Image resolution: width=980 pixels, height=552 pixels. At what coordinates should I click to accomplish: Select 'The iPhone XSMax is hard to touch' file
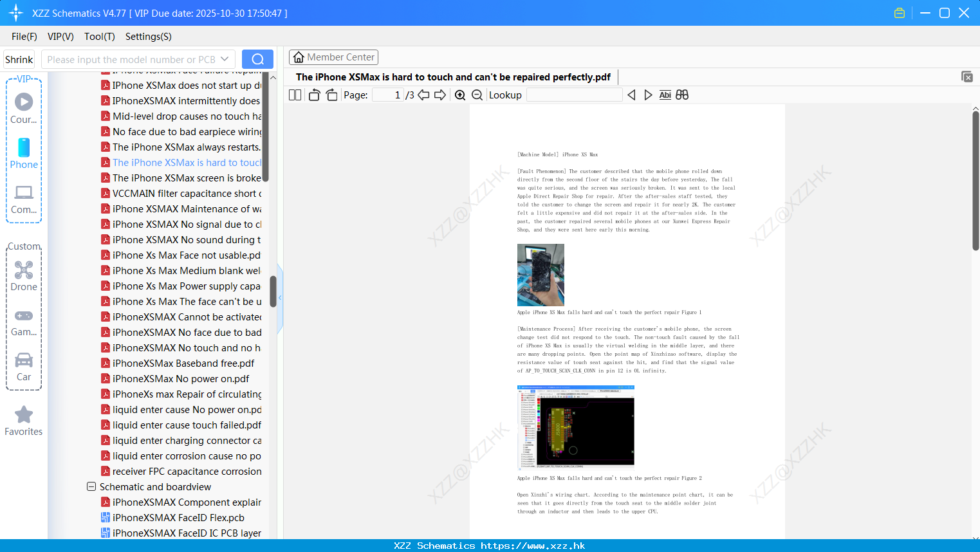pos(181,163)
